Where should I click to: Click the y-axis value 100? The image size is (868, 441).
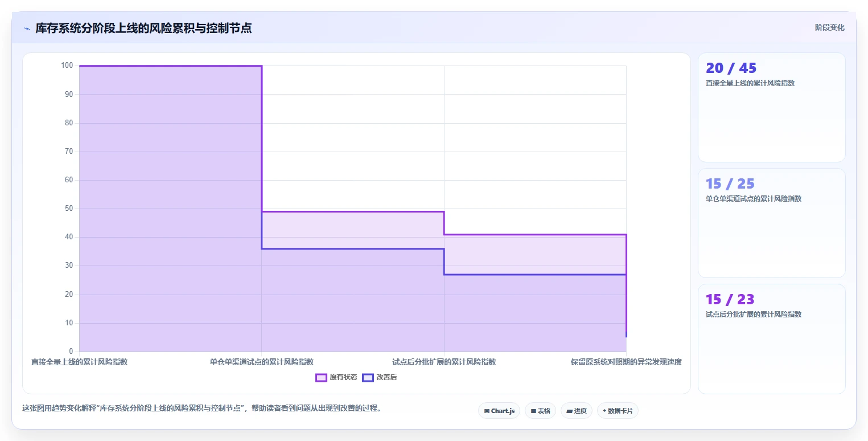click(67, 66)
